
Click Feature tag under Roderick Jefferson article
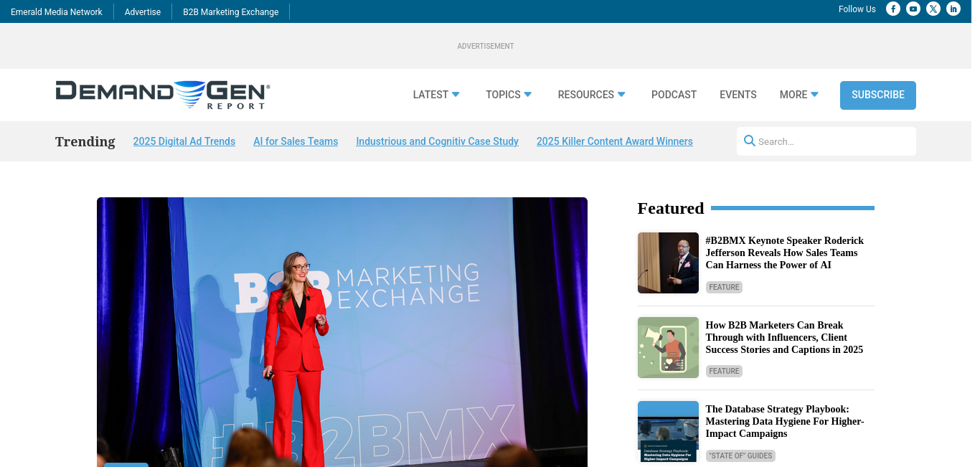724,287
